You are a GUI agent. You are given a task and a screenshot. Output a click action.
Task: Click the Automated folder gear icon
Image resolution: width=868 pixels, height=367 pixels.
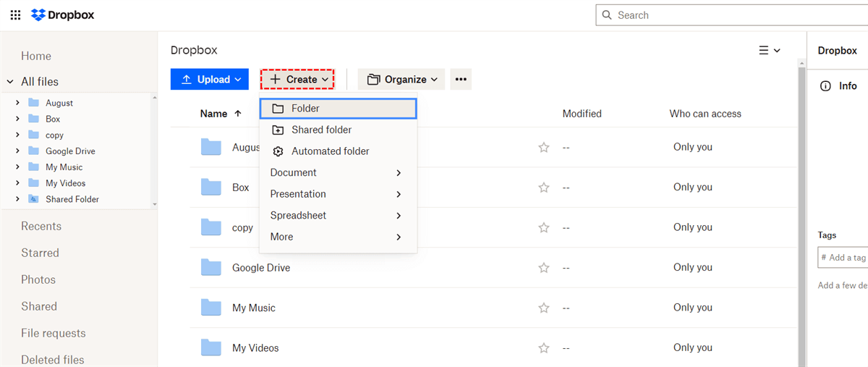pos(278,151)
